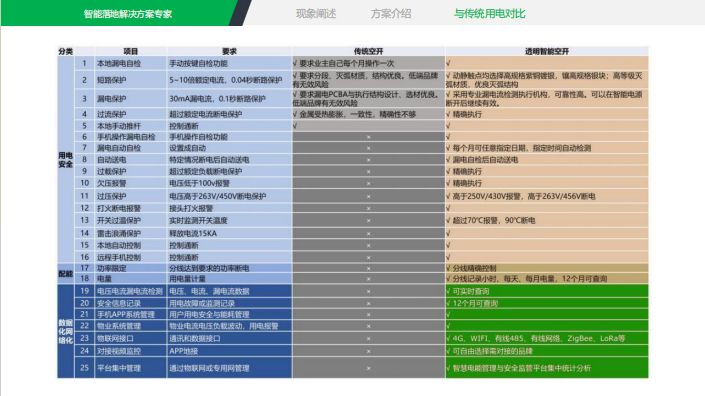Click the 智能落地解决方案专家 banner title
This screenshot has height=396, width=705.
coord(128,14)
